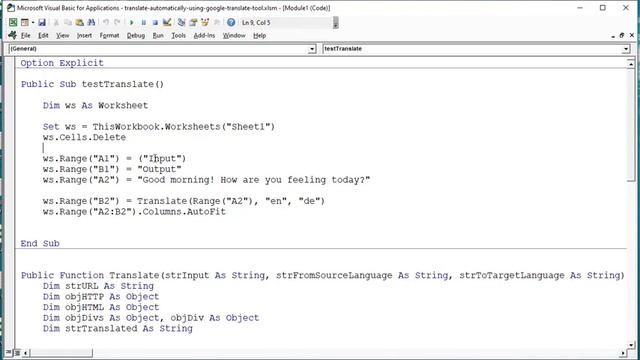This screenshot has height=360, width=640.
Task: Click the Procedure View button at bottom left
Action: [x=9, y=352]
